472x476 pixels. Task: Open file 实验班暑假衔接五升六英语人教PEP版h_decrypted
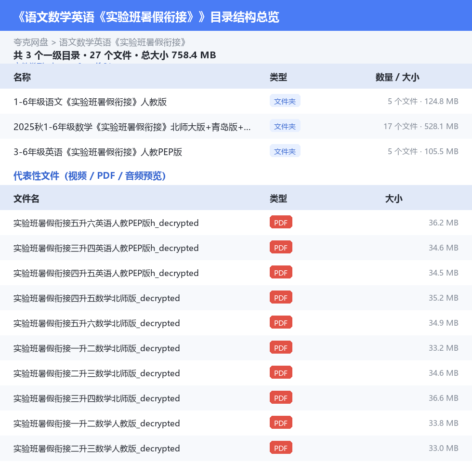pos(106,223)
